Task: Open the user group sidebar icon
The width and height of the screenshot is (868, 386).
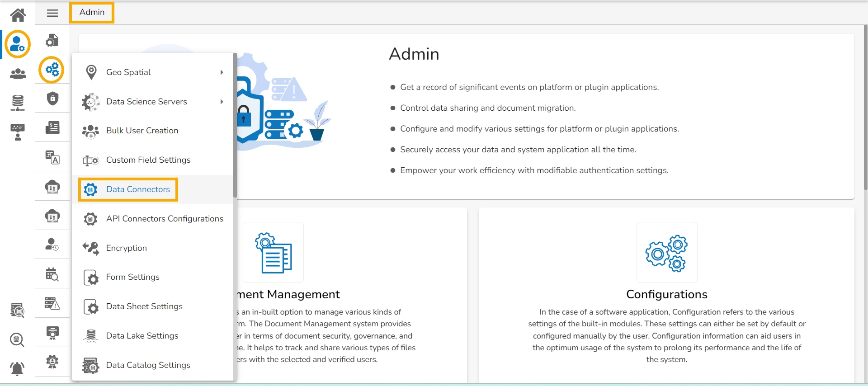Action: 18,74
